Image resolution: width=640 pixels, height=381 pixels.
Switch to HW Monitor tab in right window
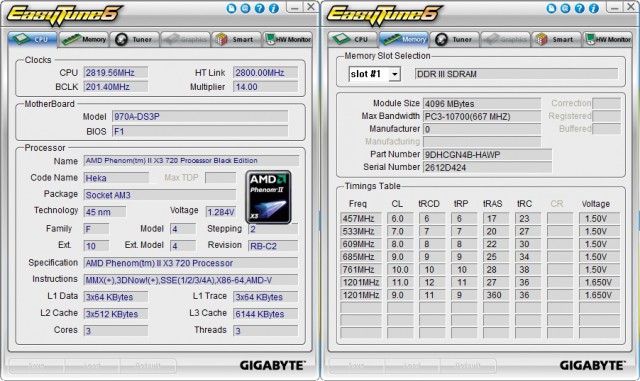(x=608, y=40)
